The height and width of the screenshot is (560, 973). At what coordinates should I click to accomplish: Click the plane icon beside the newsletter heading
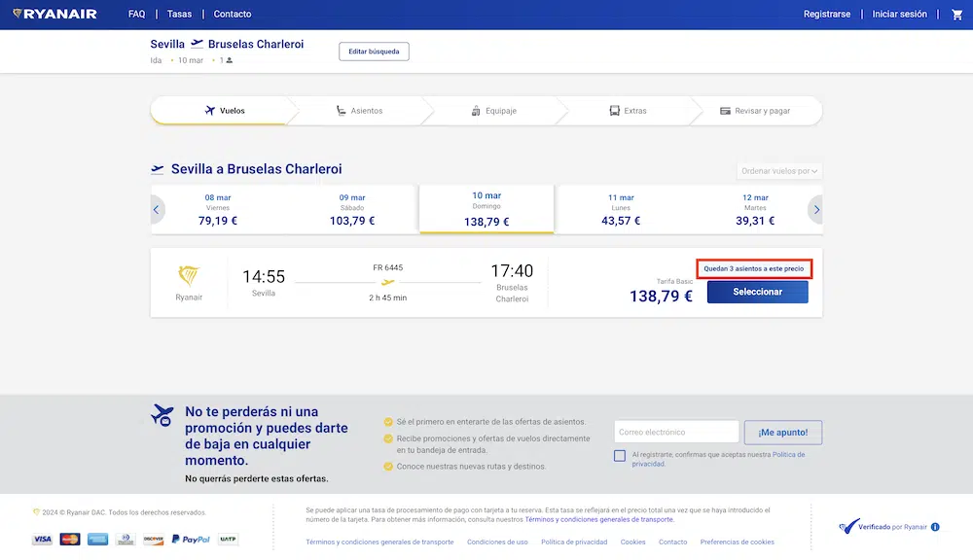pos(162,415)
